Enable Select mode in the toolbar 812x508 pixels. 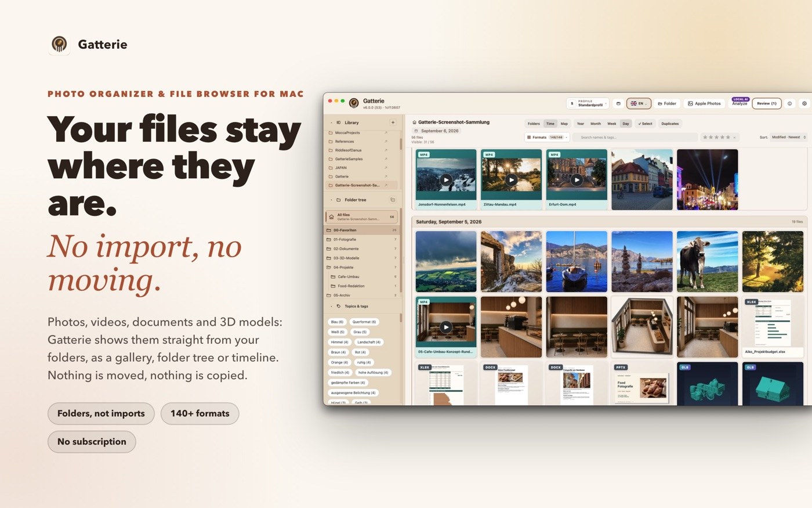pyautogui.click(x=646, y=124)
